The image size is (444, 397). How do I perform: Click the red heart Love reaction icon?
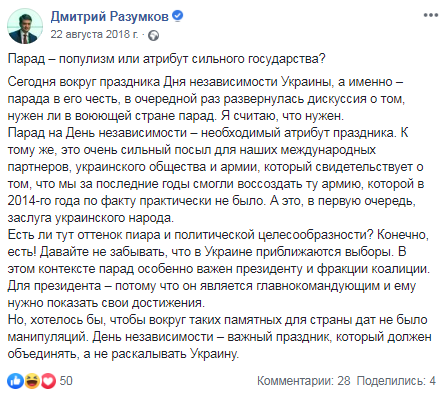coord(48,381)
